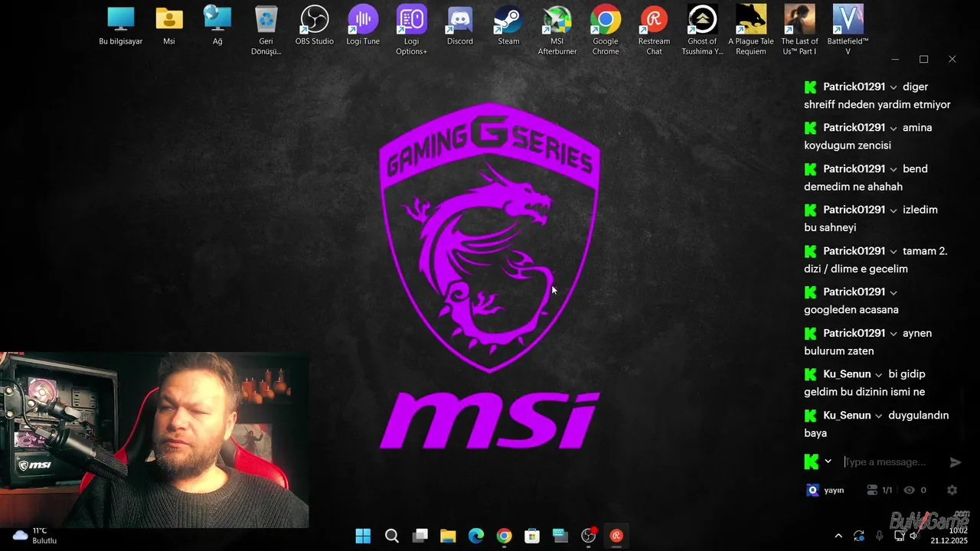The image size is (980, 551).
Task: Select the Logi Tune desktop shortcut
Action: 363,26
